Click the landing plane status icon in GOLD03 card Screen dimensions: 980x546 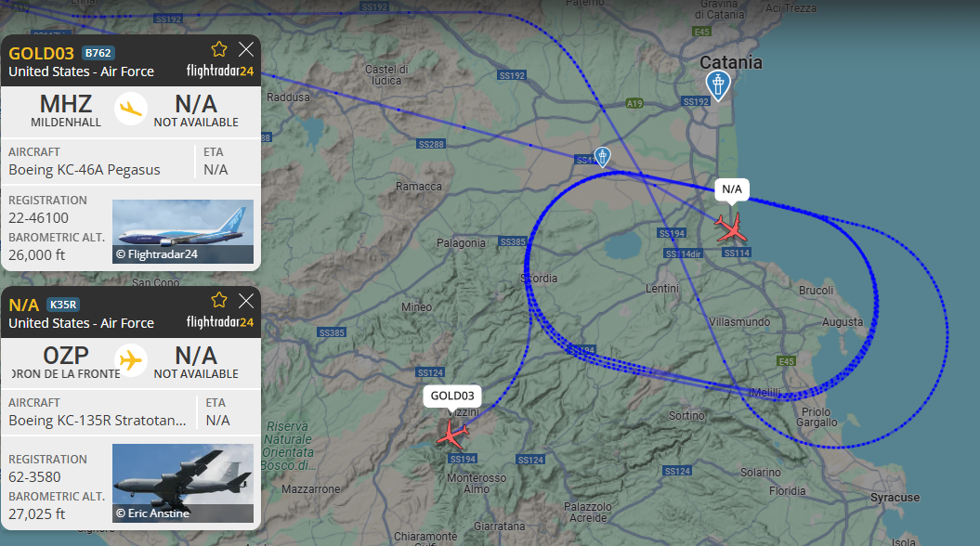coord(131,109)
